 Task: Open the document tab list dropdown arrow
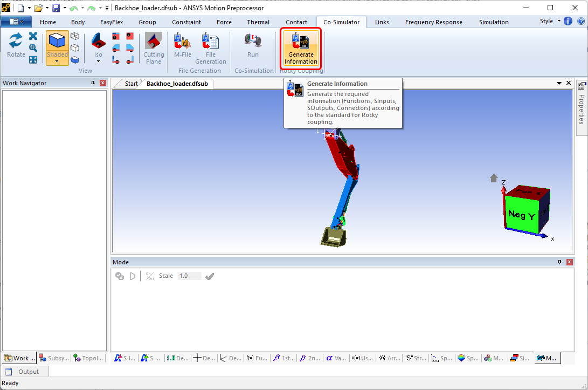(x=559, y=83)
